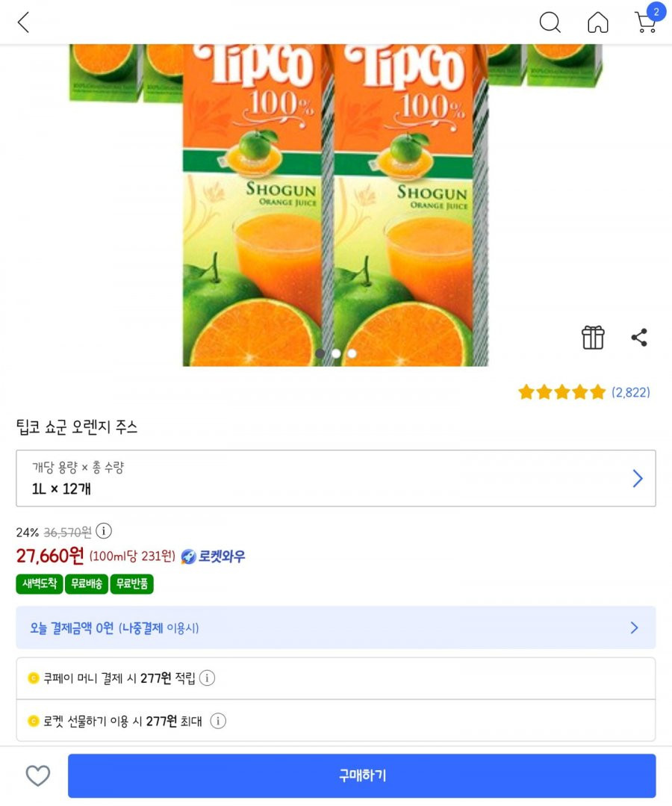Open search with the magnifier icon
This screenshot has width=672, height=806.
click(x=550, y=22)
